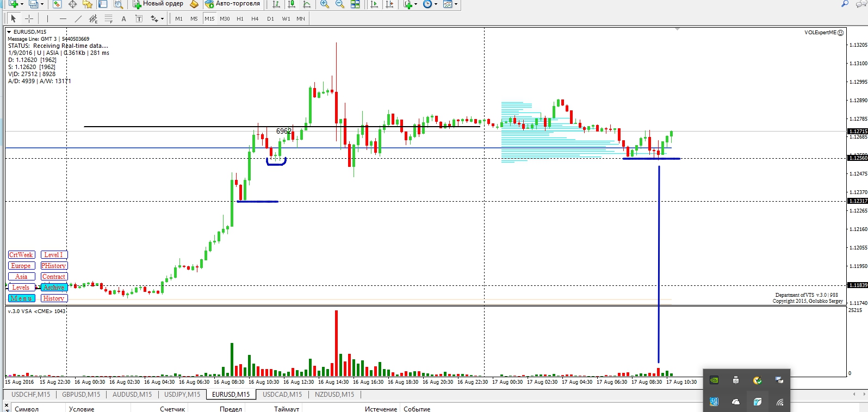Select the M15 timeframe button
The image size is (868, 412).
tap(209, 18)
